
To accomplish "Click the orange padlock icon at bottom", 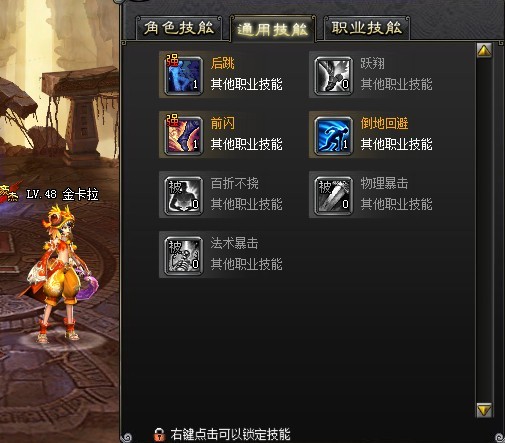I will pyautogui.click(x=159, y=434).
